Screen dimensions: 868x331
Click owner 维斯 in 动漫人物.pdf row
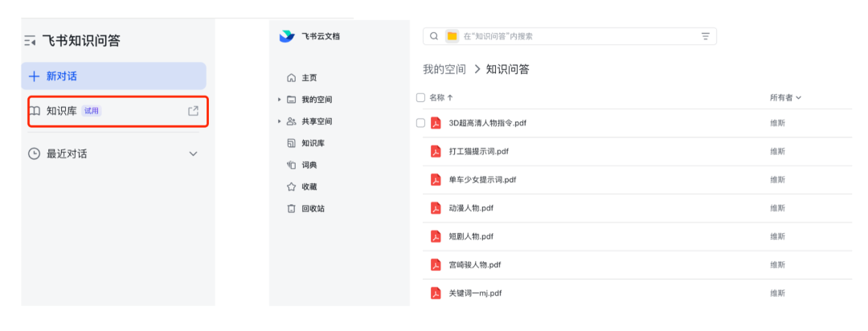[777, 208]
